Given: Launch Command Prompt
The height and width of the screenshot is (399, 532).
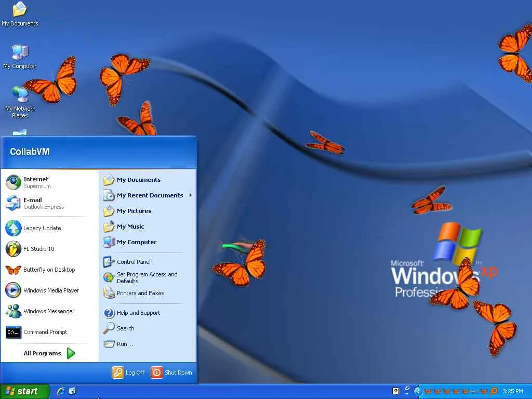Looking at the screenshot, I should tap(50, 332).
